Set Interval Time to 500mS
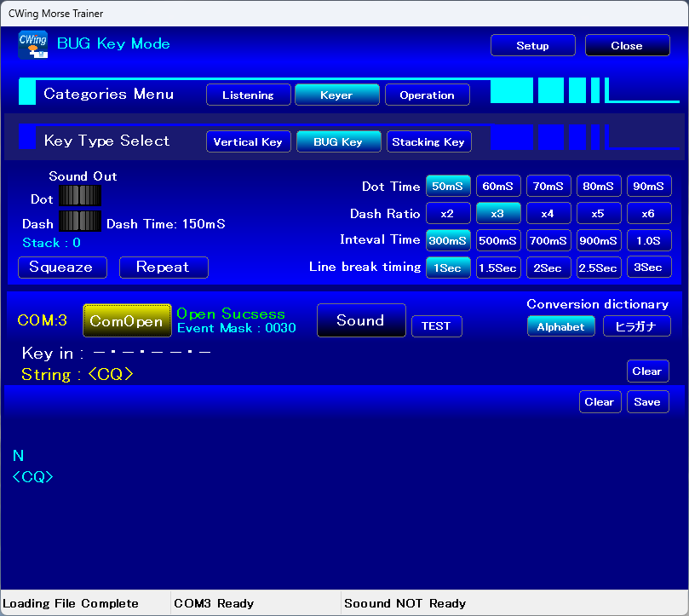 tap(497, 240)
